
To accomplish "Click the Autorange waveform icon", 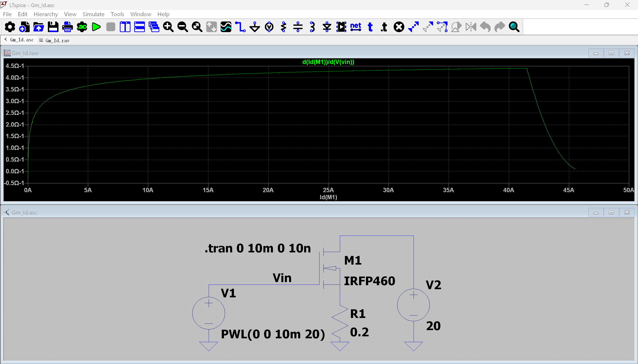I will click(226, 27).
